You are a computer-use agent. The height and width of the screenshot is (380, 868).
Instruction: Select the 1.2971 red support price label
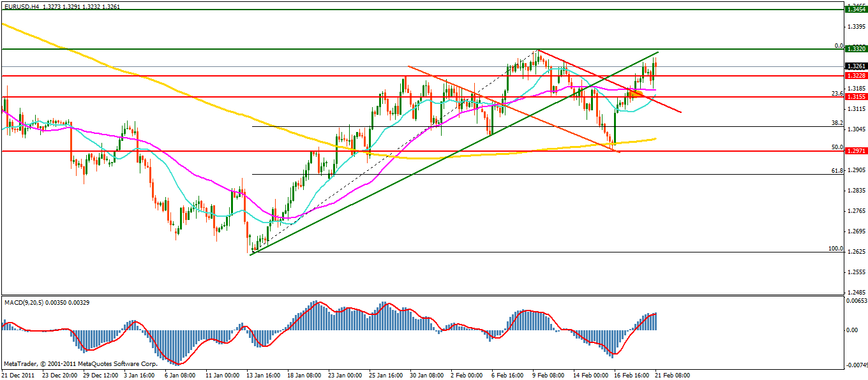pyautogui.click(x=855, y=151)
